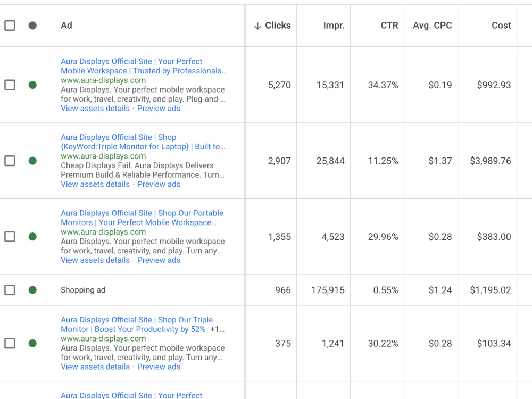Image resolution: width=532 pixels, height=399 pixels.
Task: Click green status dot of Shopping ad
Action: click(32, 290)
